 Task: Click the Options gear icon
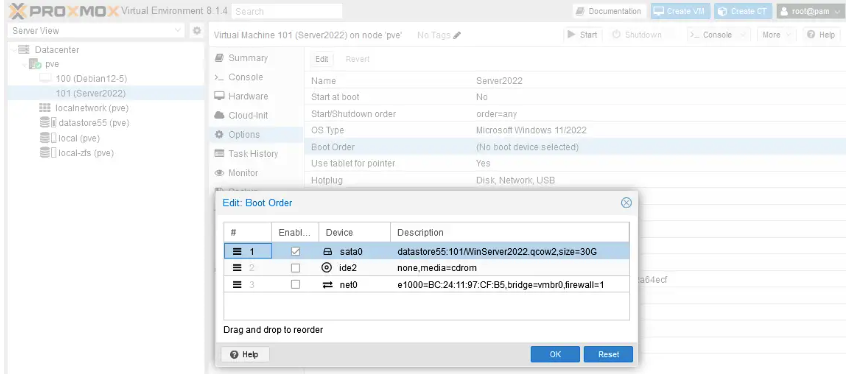(x=219, y=134)
